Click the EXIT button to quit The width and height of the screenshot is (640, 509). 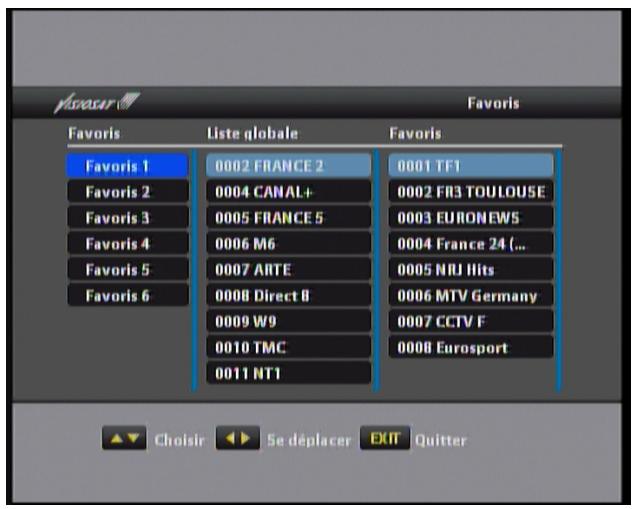(x=384, y=438)
